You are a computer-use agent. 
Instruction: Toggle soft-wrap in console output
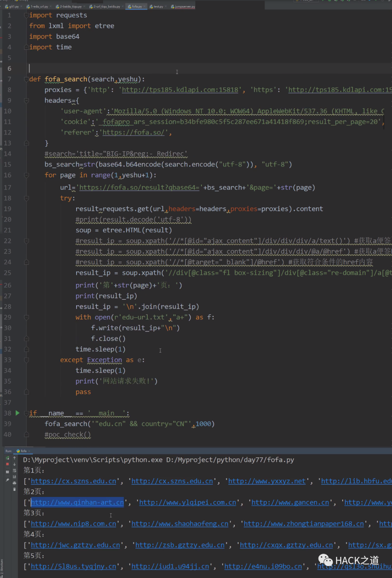[15, 470]
